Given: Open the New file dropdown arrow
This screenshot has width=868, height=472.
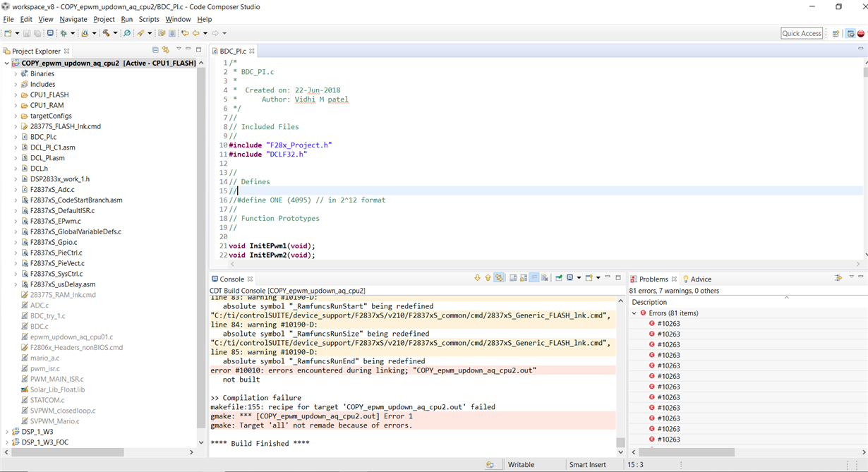Looking at the screenshot, I should tap(17, 33).
